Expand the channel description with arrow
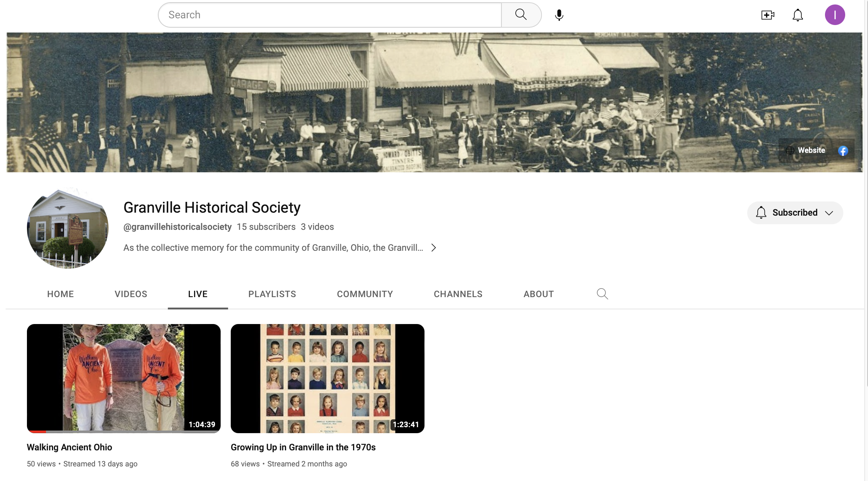 tap(433, 248)
